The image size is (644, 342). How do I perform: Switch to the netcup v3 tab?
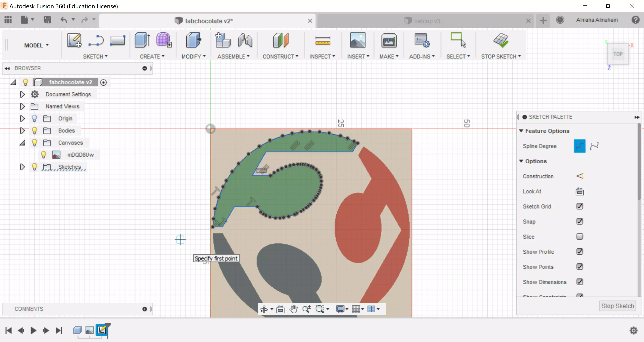click(427, 21)
